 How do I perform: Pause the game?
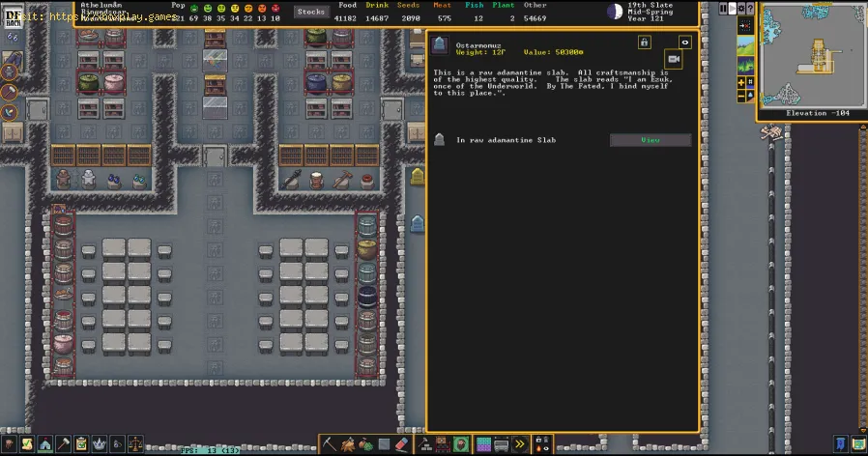tap(723, 9)
